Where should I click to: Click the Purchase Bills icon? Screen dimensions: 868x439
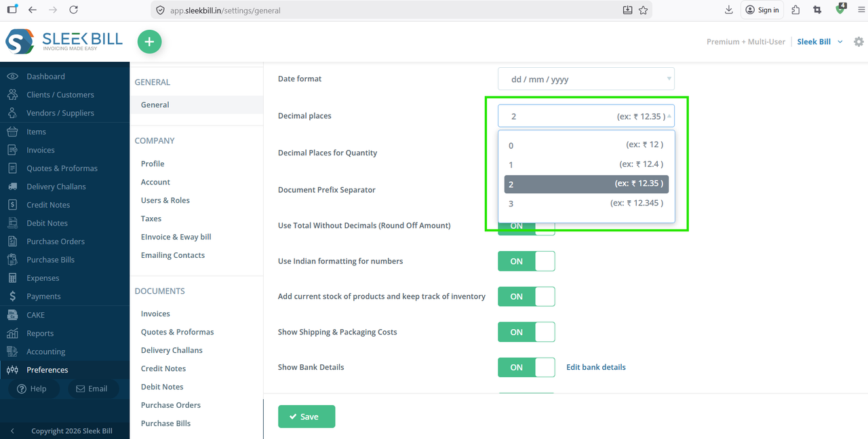pos(12,259)
